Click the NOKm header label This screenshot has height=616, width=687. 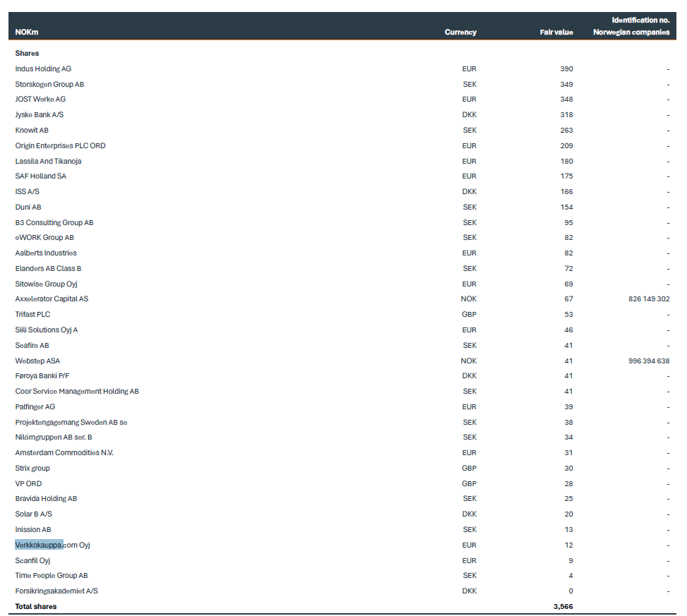[x=26, y=32]
